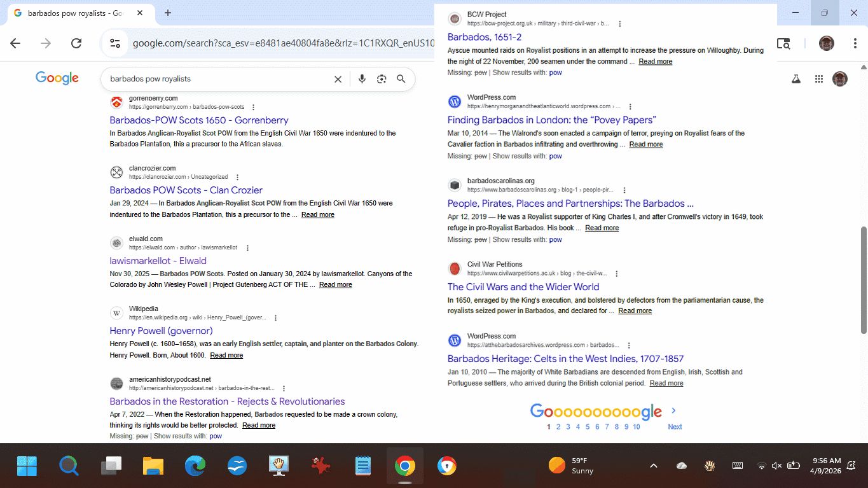
Task: Reload the current page
Action: click(x=76, y=43)
